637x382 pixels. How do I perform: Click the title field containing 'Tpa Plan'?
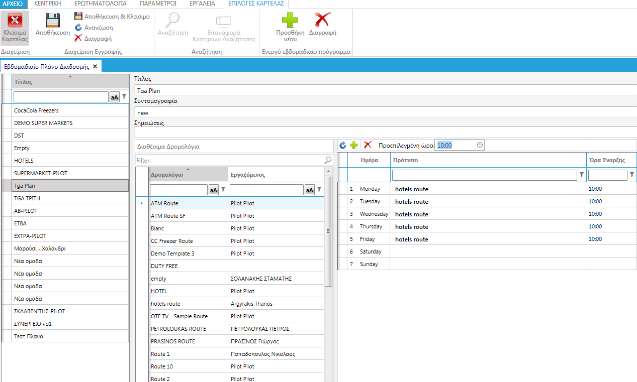click(385, 91)
